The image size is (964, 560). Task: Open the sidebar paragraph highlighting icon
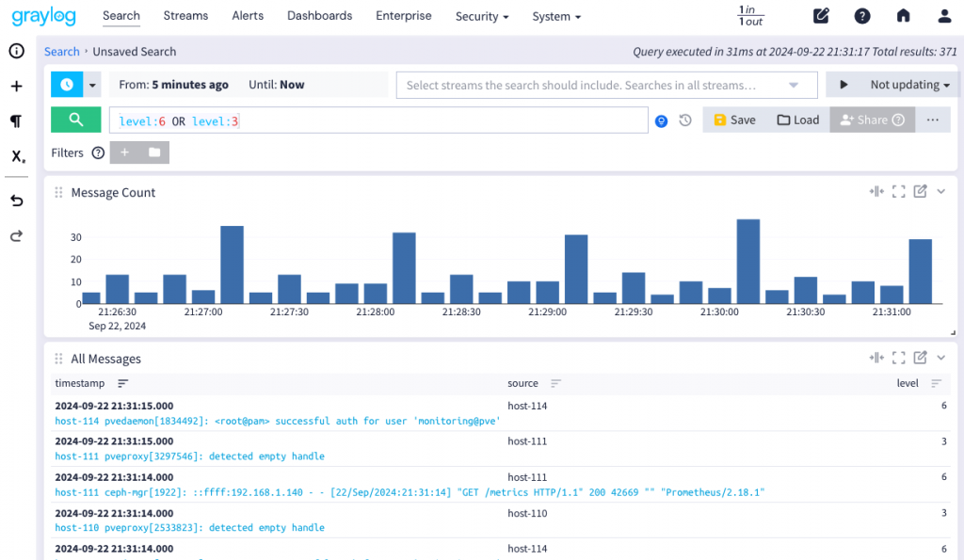click(x=17, y=121)
